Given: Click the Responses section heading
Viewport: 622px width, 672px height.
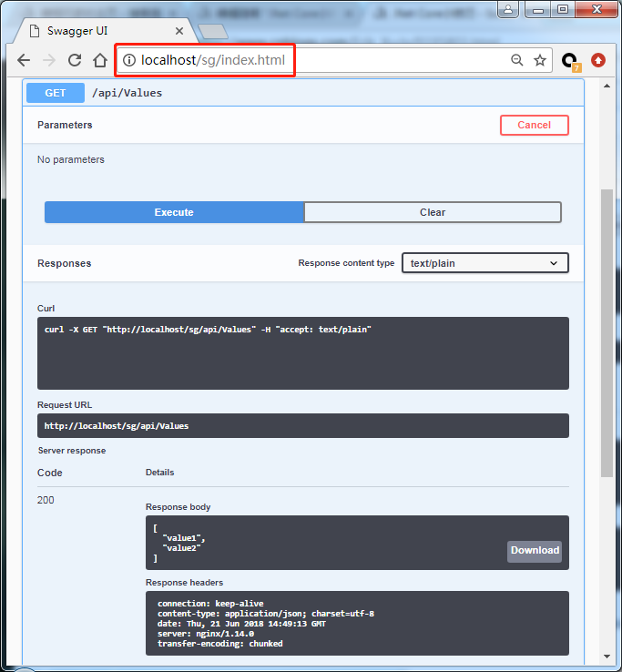Looking at the screenshot, I should click(x=65, y=263).
